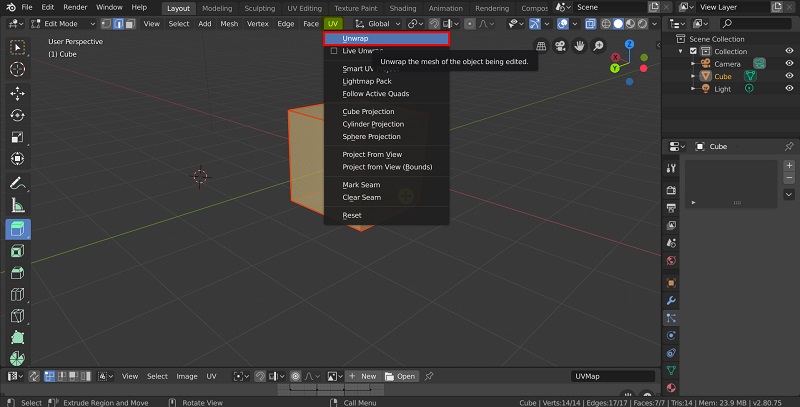The height and width of the screenshot is (407, 800).
Task: Open the modifiers wrench properties tab
Action: coord(671,300)
